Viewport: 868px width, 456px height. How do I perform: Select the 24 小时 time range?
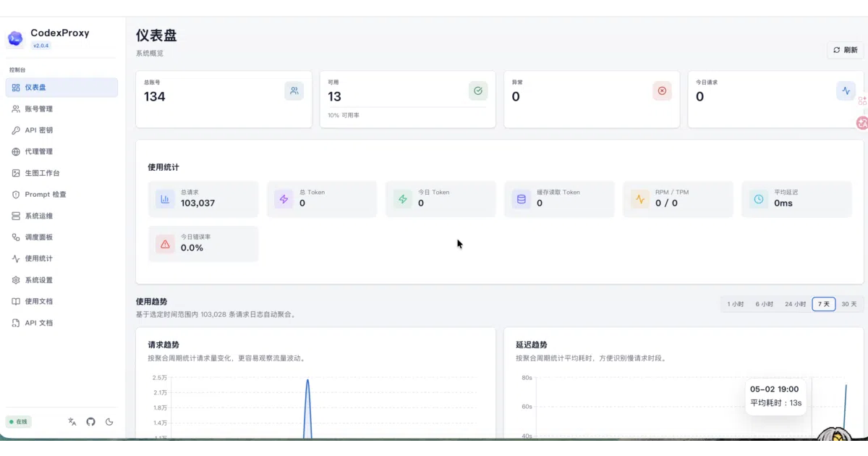click(796, 304)
